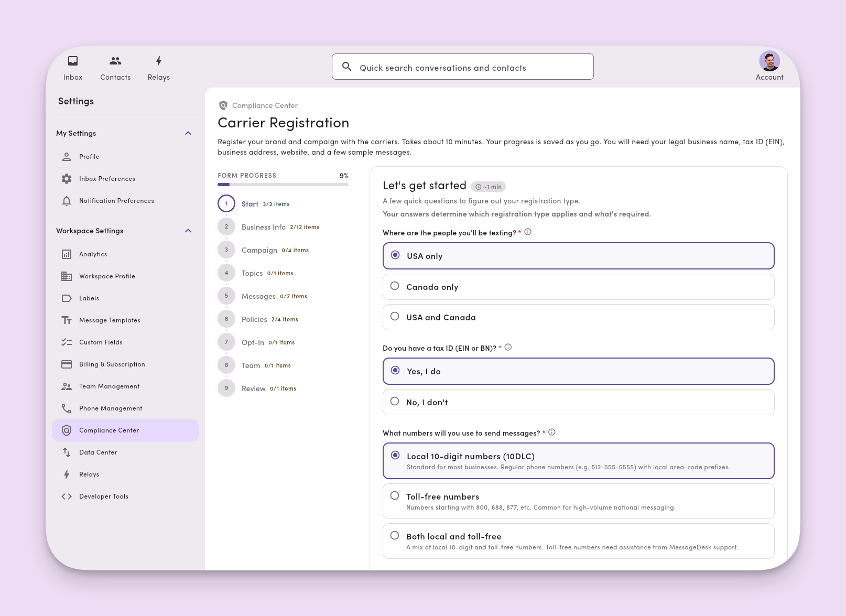This screenshot has height=616, width=846.
Task: Click the Team Management people icon
Action: (x=67, y=386)
